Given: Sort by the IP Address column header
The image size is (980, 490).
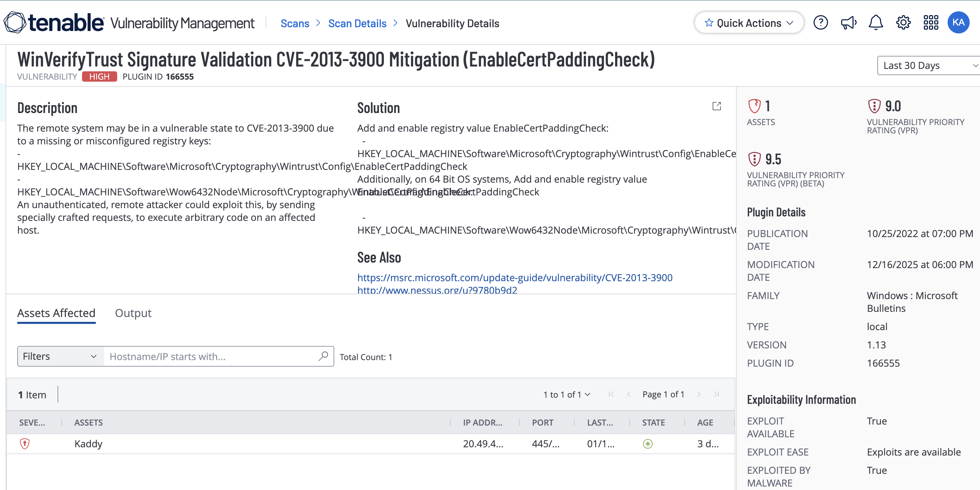Looking at the screenshot, I should 482,422.
